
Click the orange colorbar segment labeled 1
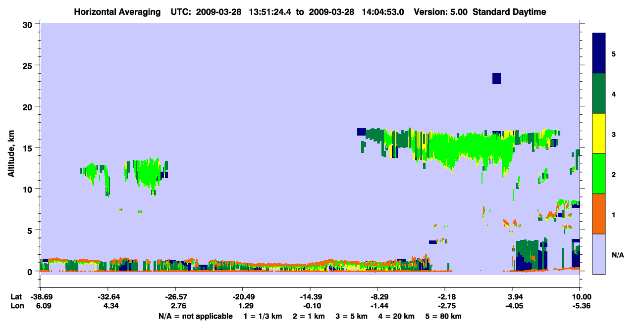(x=599, y=214)
